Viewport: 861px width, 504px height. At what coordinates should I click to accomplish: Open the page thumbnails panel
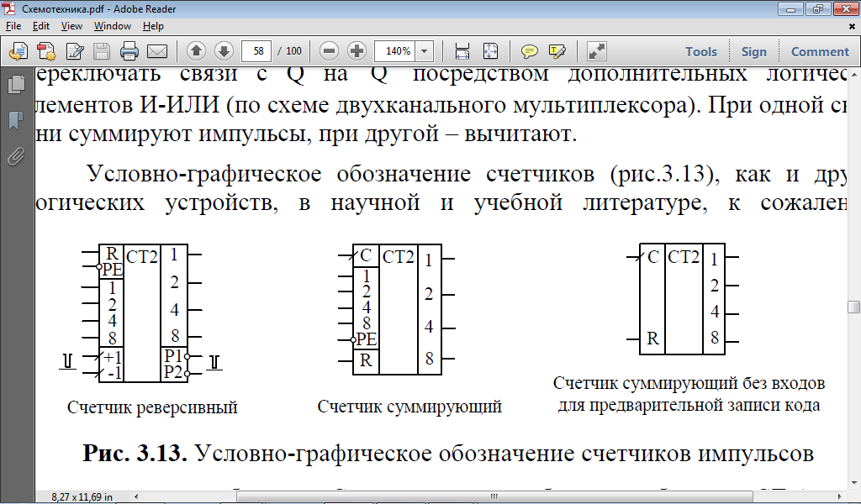(17, 84)
